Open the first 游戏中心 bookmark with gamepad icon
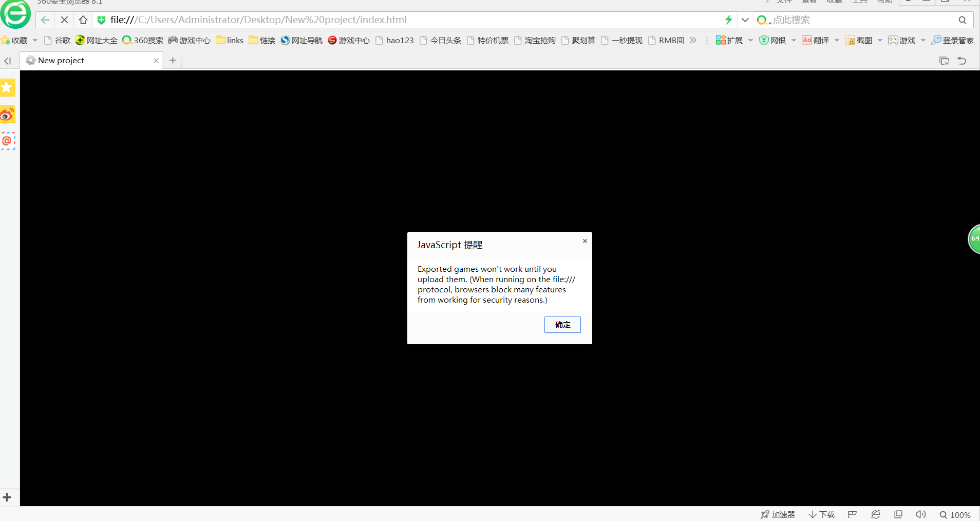The height and width of the screenshot is (521, 980). tap(190, 40)
